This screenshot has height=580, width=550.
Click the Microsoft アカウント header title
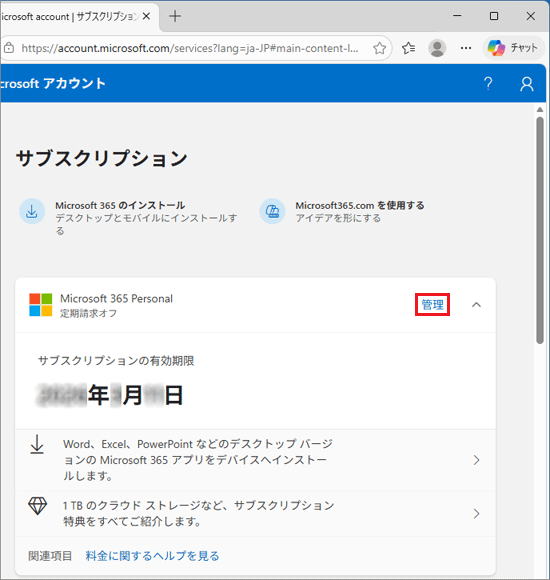[x=53, y=84]
